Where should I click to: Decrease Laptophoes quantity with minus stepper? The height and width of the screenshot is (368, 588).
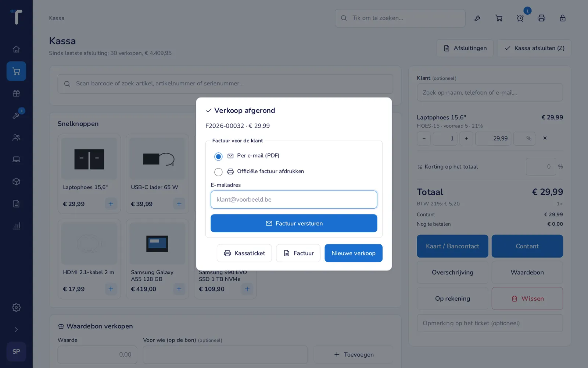424,138
